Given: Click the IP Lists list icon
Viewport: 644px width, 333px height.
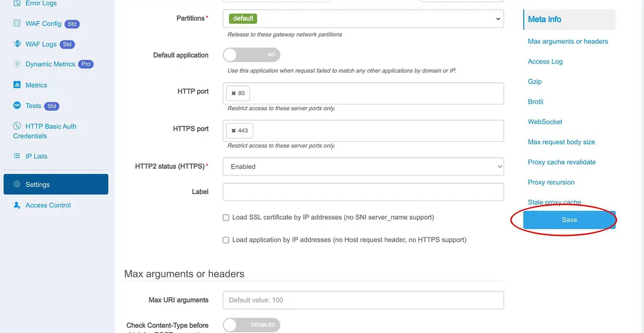Looking at the screenshot, I should pyautogui.click(x=17, y=157).
